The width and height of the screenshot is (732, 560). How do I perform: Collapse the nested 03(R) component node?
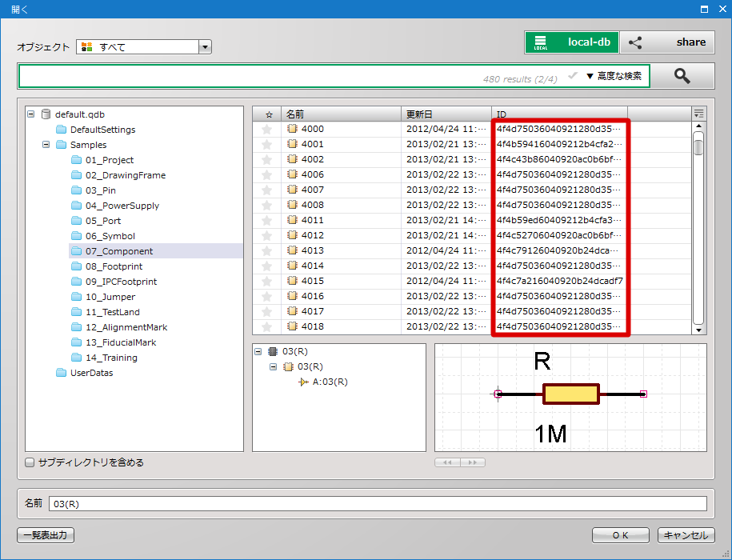pos(273,366)
